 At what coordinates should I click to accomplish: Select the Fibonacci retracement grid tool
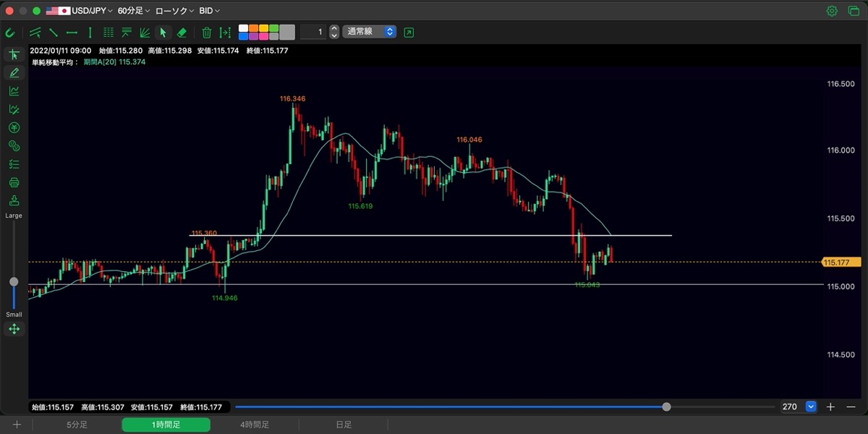coord(109,33)
